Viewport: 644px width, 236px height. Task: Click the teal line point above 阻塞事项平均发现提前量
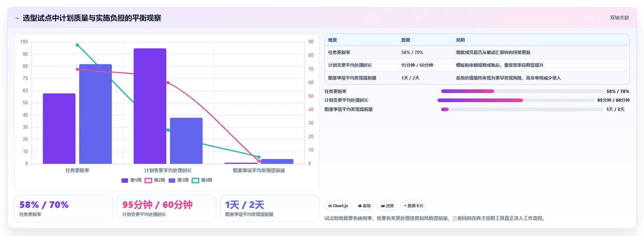click(x=259, y=157)
